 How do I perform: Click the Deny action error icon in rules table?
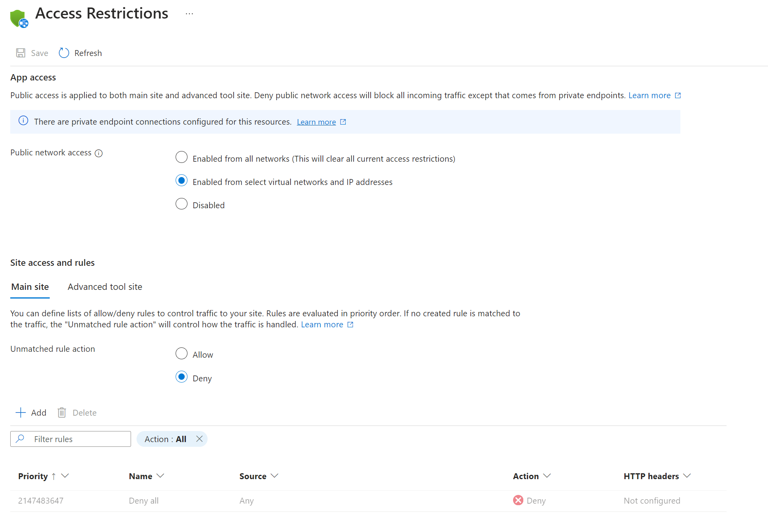click(x=517, y=500)
